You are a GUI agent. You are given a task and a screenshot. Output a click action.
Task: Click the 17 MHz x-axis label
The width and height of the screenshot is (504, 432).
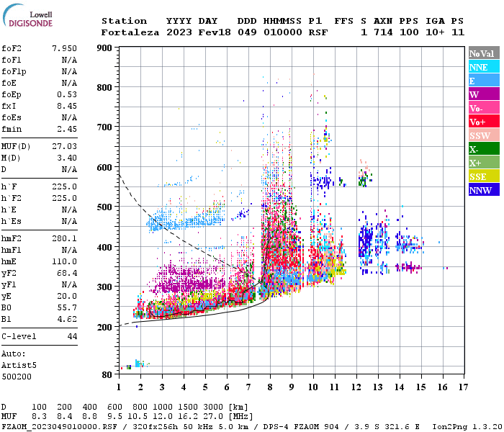[x=463, y=387]
